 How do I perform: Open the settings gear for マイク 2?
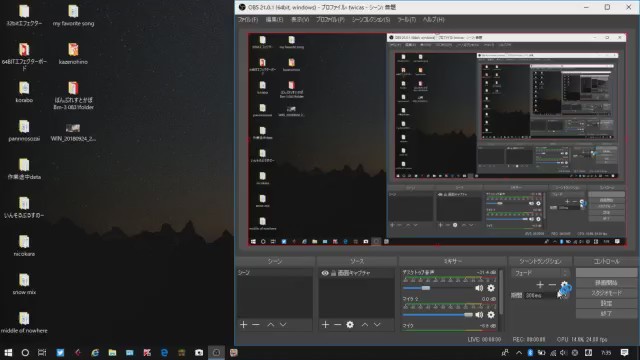click(x=491, y=314)
